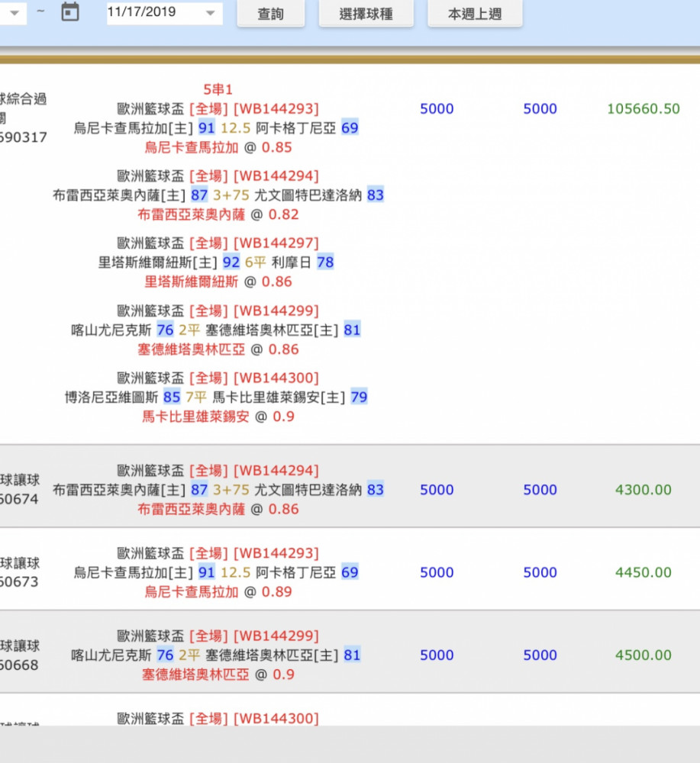
Task: Expand the start date dropdown arrow
Action: (x=15, y=13)
